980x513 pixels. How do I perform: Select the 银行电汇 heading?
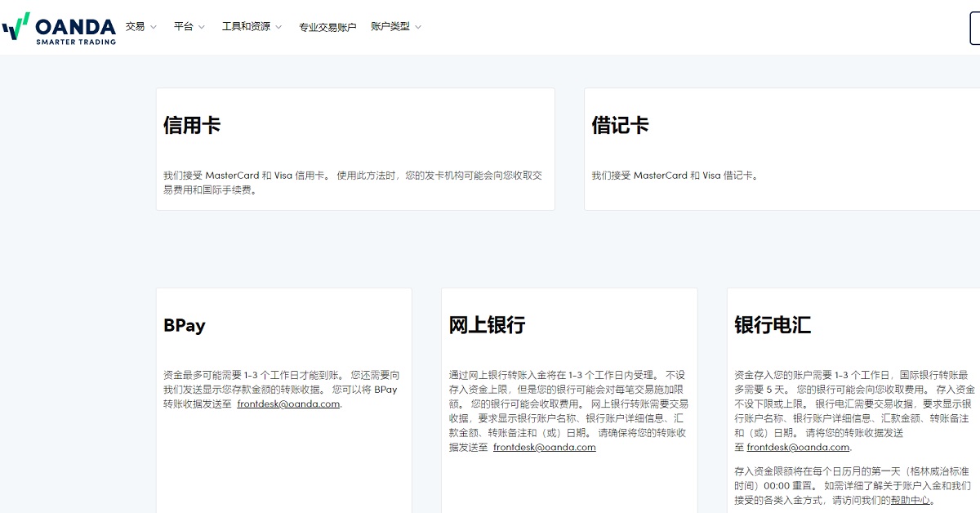pos(773,325)
